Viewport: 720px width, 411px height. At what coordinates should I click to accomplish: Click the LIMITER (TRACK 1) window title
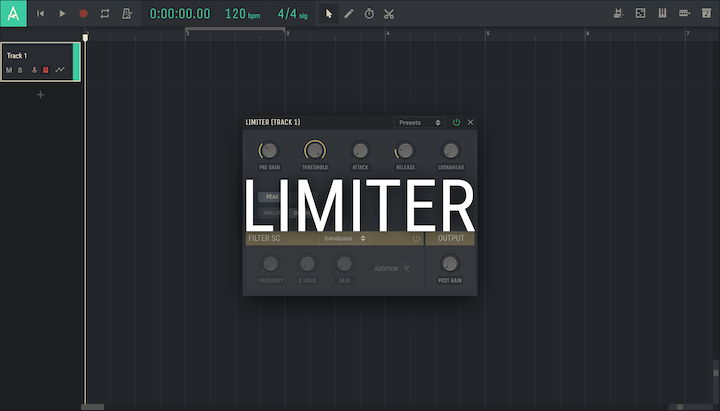(273, 122)
